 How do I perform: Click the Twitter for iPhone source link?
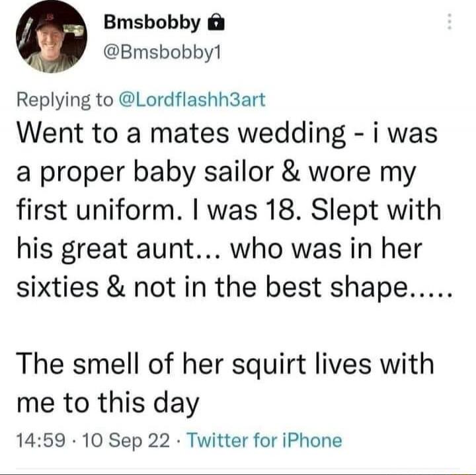[x=264, y=441]
